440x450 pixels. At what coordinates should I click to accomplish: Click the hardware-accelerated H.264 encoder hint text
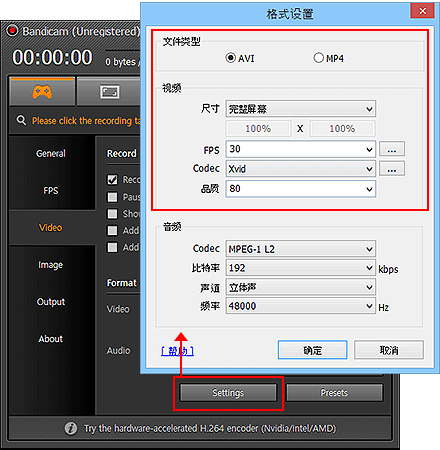tap(210, 428)
